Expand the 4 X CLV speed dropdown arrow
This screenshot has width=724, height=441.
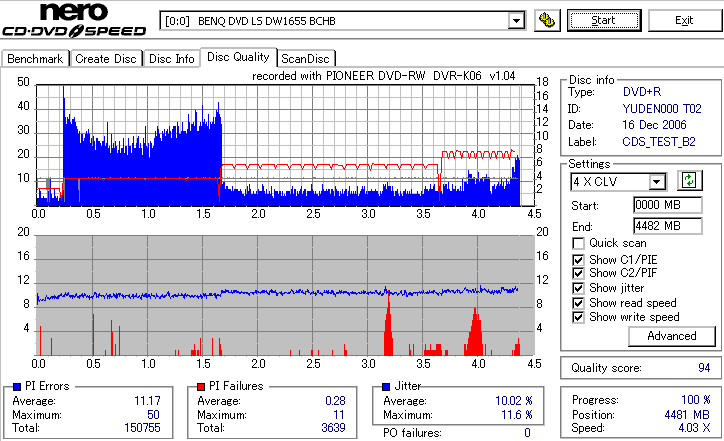tap(656, 182)
